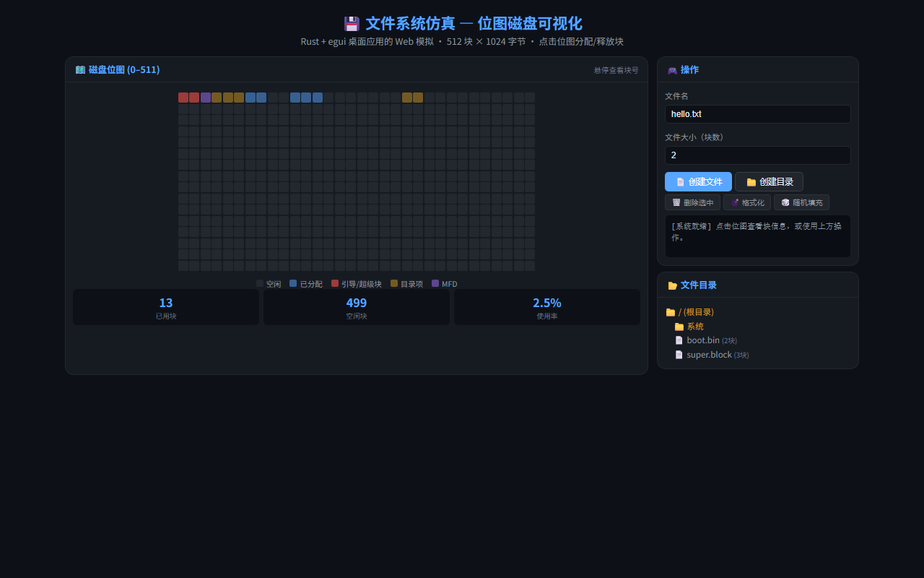Screen dimensions: 924x578
Task: Click the folder icon on 创建目录 button
Action: pos(751,182)
